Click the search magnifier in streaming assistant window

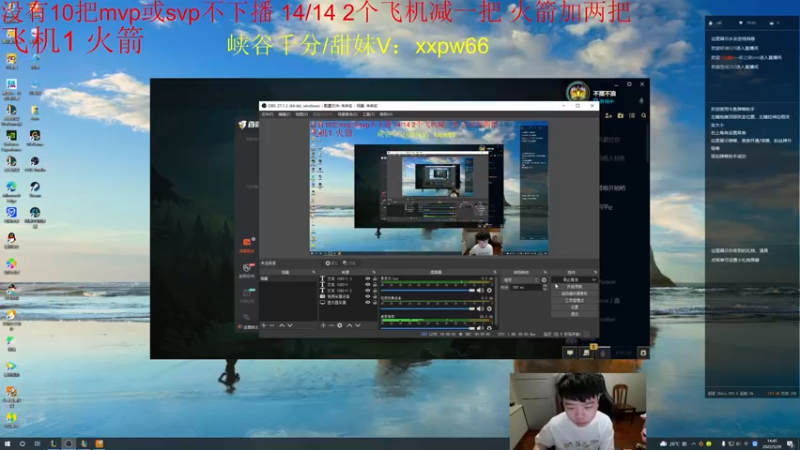coord(644,116)
